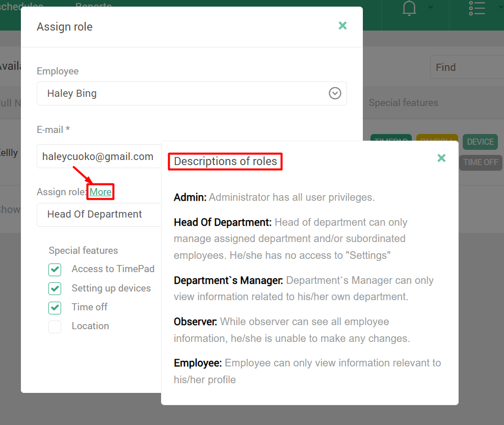Click the Time off label text

(x=89, y=307)
